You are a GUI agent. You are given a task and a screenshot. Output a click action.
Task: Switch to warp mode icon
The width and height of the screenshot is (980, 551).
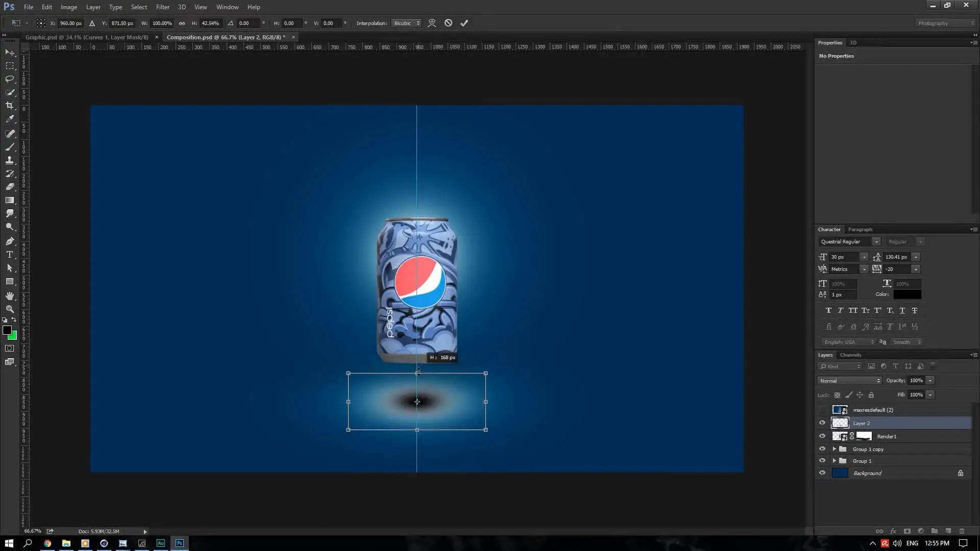(x=432, y=23)
